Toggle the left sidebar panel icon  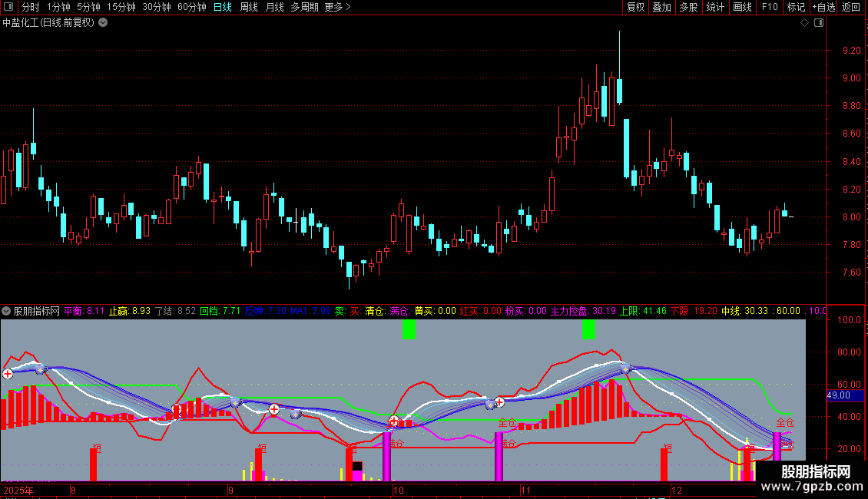coord(8,7)
